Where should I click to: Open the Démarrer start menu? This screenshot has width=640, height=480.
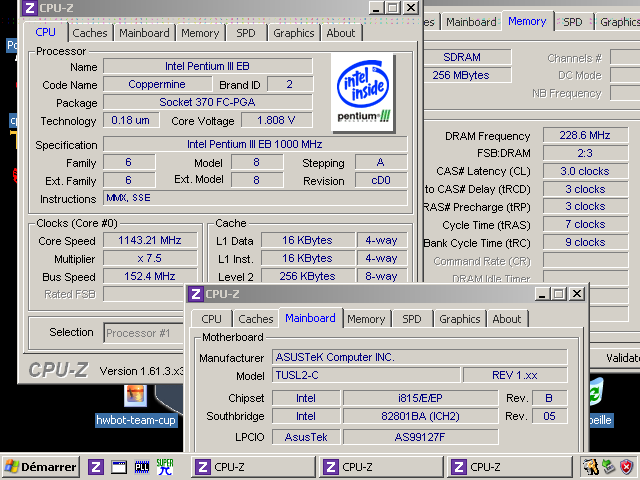[41, 467]
